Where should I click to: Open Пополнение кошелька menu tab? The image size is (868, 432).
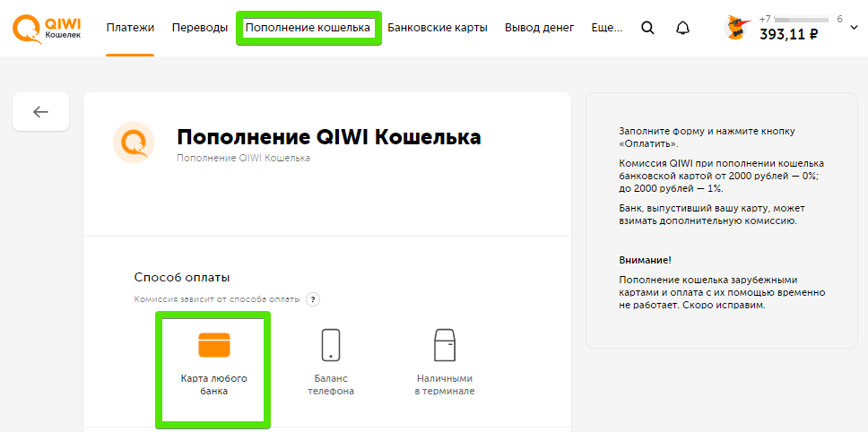coord(308,28)
